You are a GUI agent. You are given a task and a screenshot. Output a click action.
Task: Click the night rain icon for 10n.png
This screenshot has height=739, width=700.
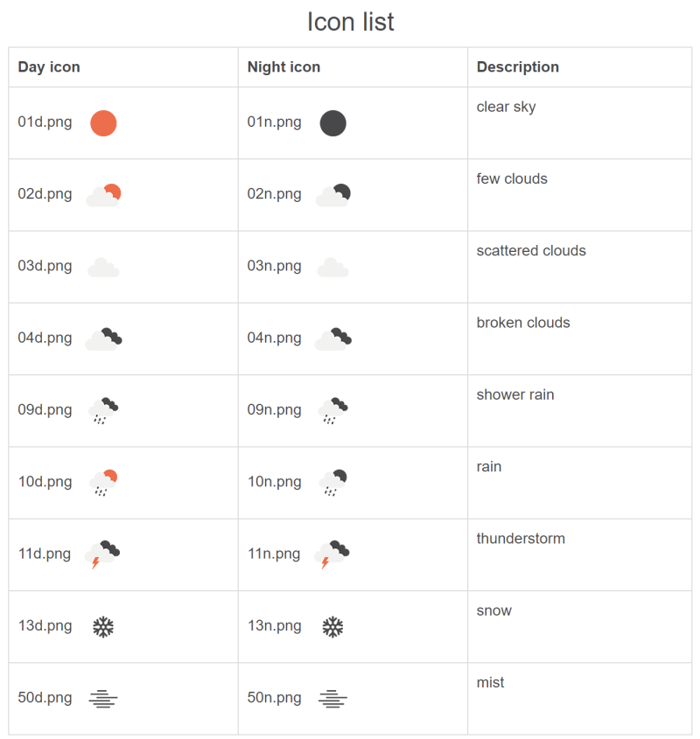[332, 482]
